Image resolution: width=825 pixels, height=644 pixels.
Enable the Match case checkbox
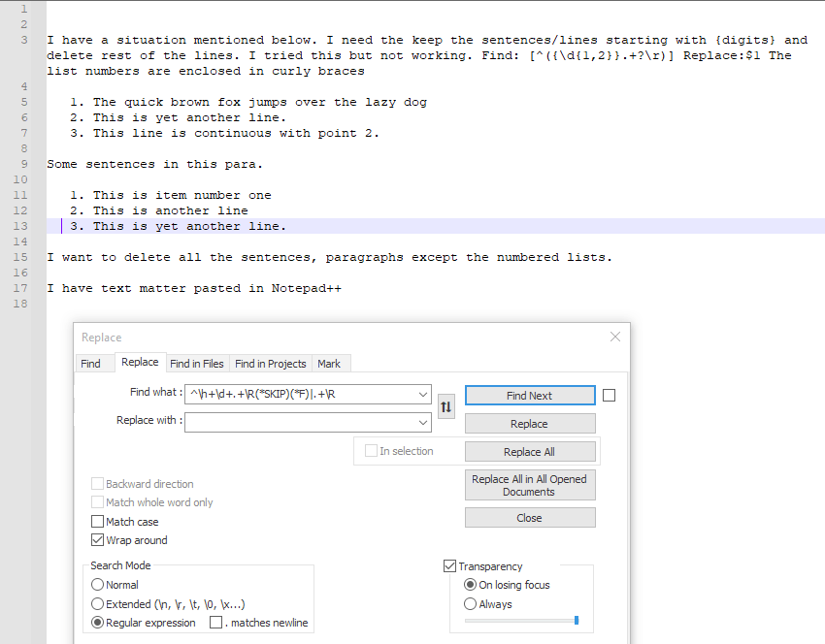(x=97, y=521)
